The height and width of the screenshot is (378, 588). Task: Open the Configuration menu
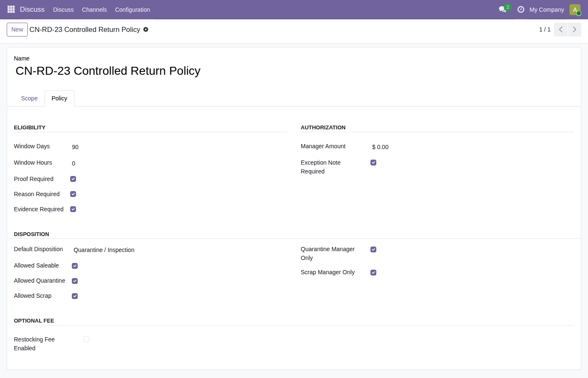[x=132, y=10]
